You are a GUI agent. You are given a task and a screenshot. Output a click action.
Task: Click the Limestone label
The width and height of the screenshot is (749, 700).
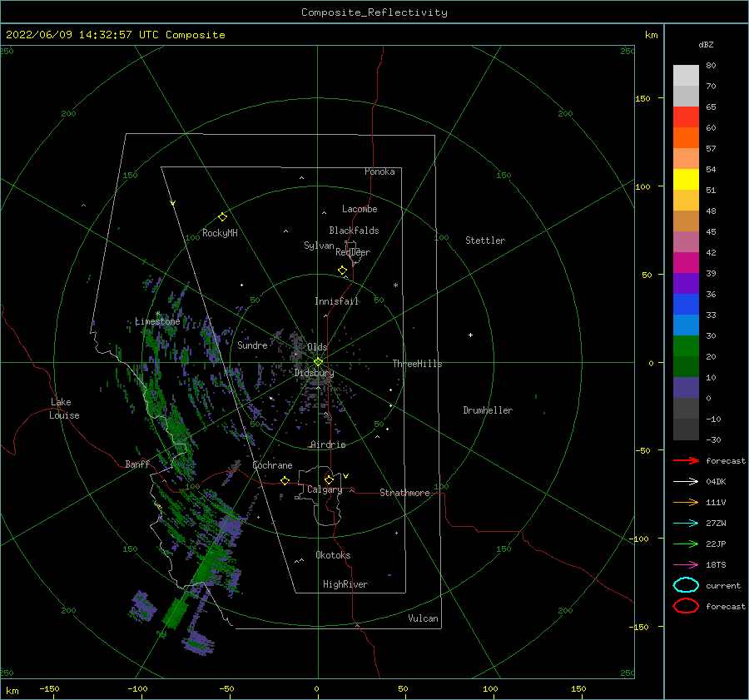157,321
